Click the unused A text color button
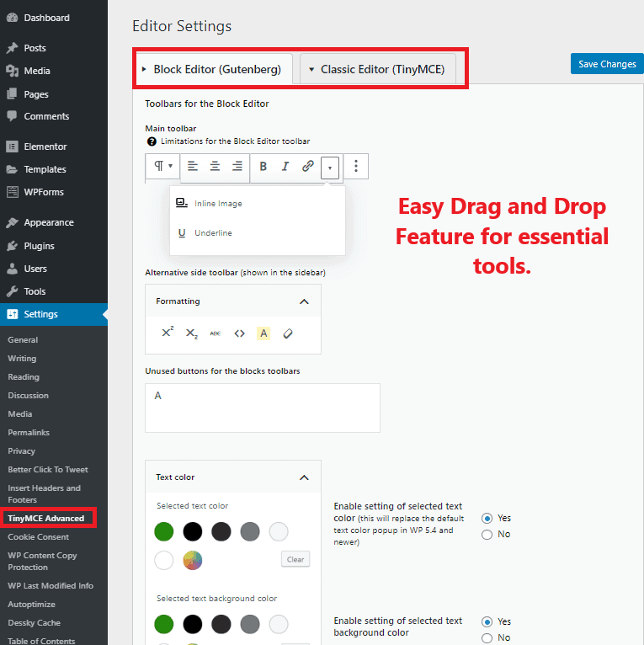Image resolution: width=644 pixels, height=645 pixels. (x=158, y=396)
